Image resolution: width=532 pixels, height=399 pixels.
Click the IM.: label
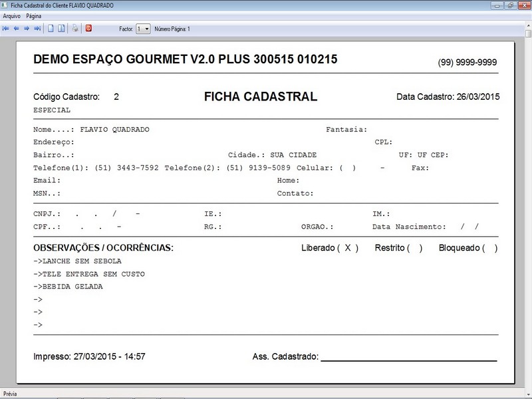[x=381, y=214]
